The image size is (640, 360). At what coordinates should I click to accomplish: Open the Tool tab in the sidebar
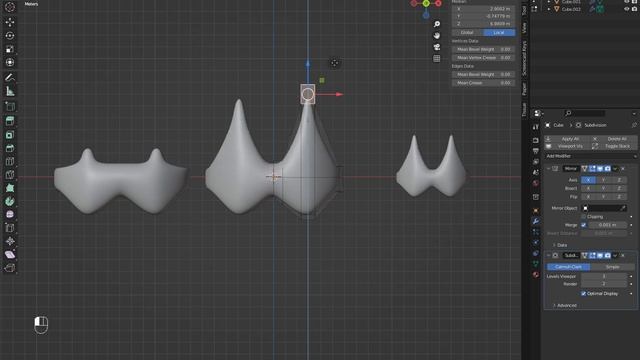(524, 11)
